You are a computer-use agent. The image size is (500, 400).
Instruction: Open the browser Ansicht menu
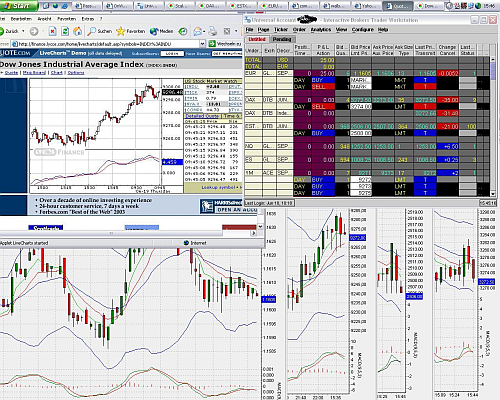[x=45, y=19]
